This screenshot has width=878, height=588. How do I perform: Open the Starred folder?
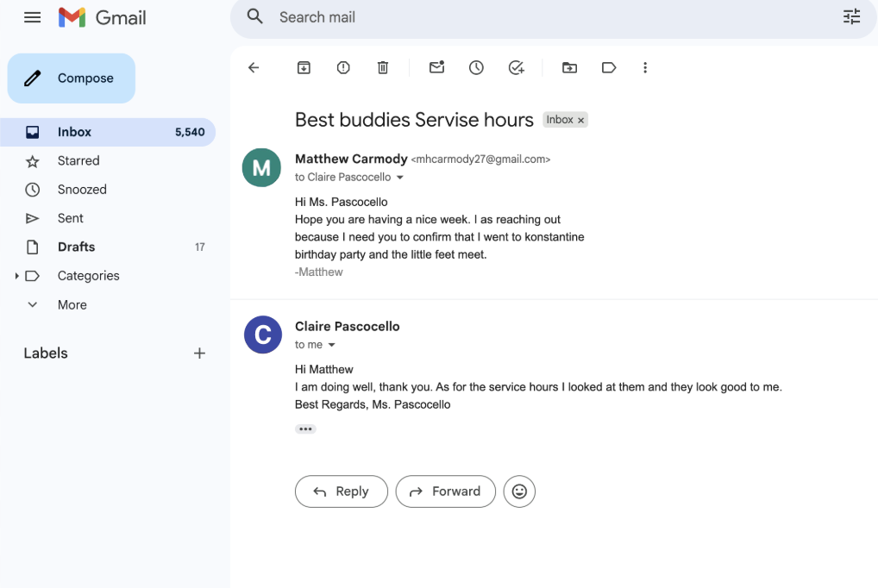coord(78,160)
